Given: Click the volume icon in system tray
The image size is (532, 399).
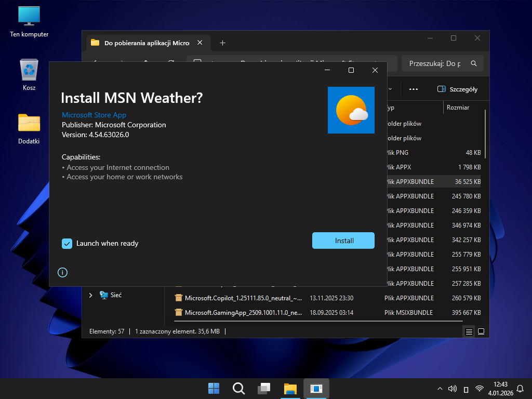Looking at the screenshot, I should pos(452,389).
